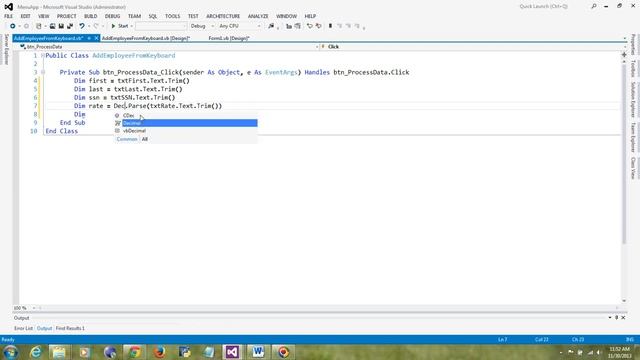Open the EDIT menu
The width and height of the screenshot is (640, 360).
(x=25, y=16)
